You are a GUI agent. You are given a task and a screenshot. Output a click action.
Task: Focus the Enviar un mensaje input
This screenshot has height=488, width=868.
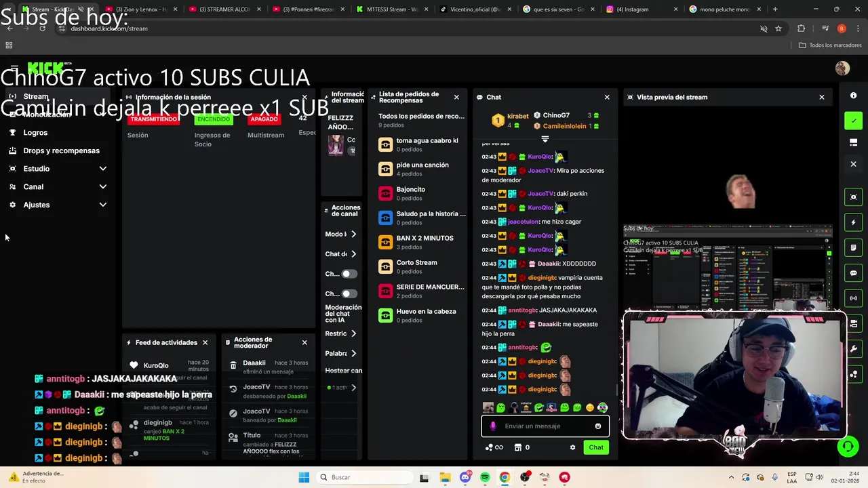545,426
